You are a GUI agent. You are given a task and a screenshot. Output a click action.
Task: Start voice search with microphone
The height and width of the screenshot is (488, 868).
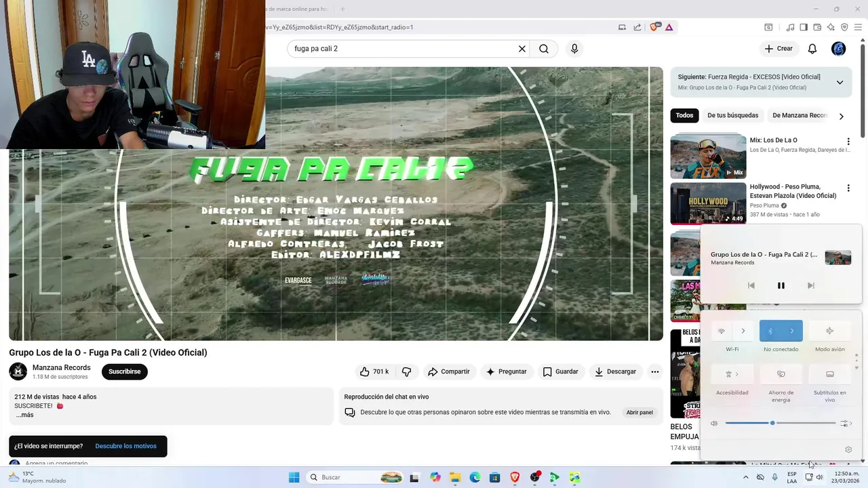click(x=574, y=49)
